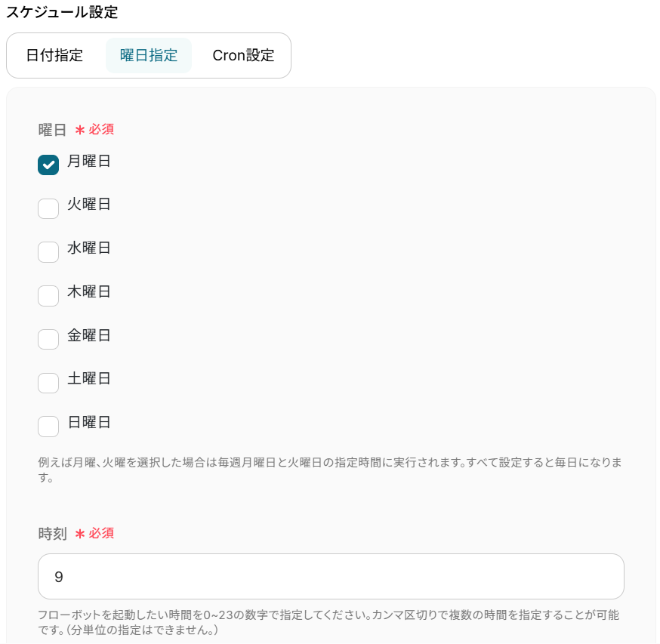The height and width of the screenshot is (644, 660).
Task: Click the 土曜日 text label
Action: [89, 378]
